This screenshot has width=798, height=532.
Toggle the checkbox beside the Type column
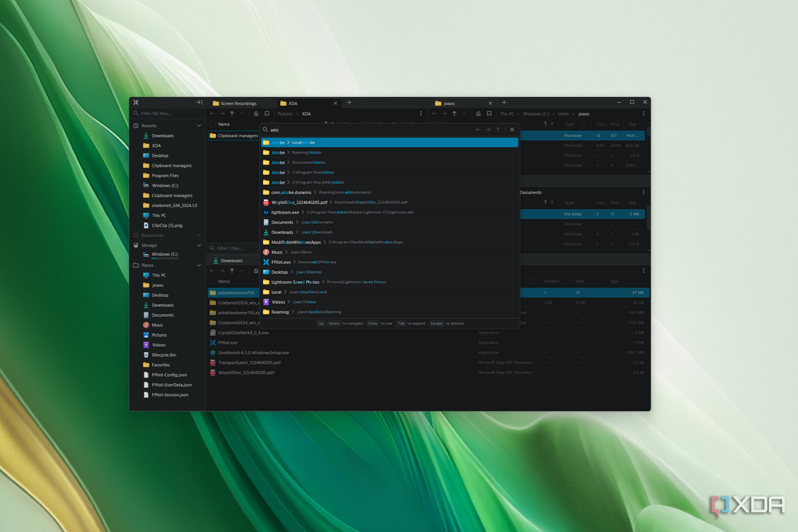point(584,124)
